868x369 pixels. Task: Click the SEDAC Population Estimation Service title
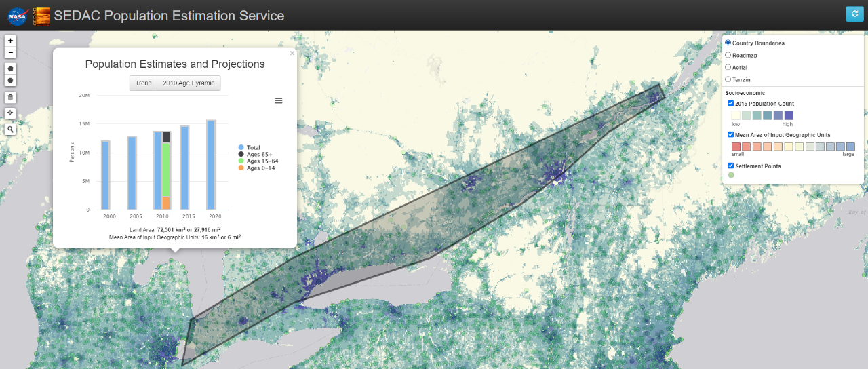point(170,15)
